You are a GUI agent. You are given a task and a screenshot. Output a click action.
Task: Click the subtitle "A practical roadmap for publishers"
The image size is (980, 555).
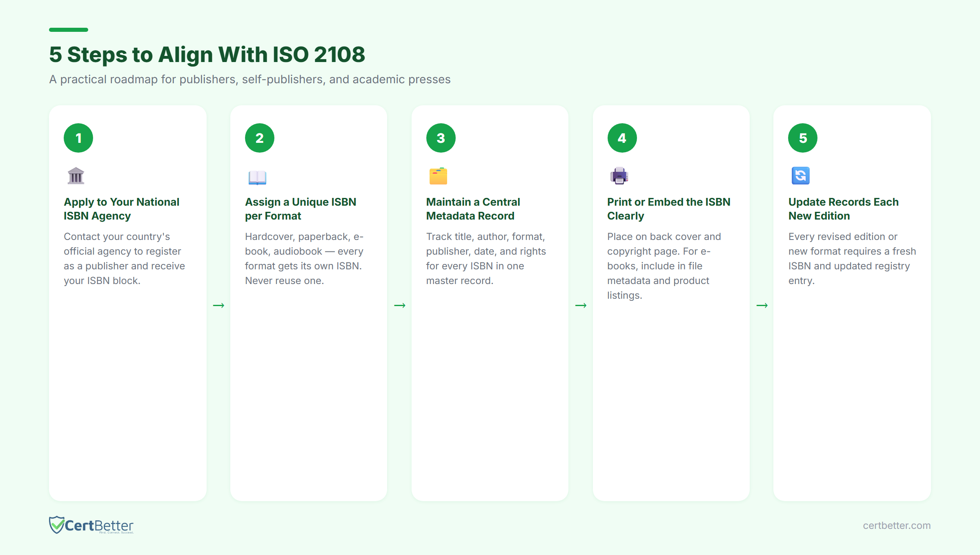(x=143, y=80)
